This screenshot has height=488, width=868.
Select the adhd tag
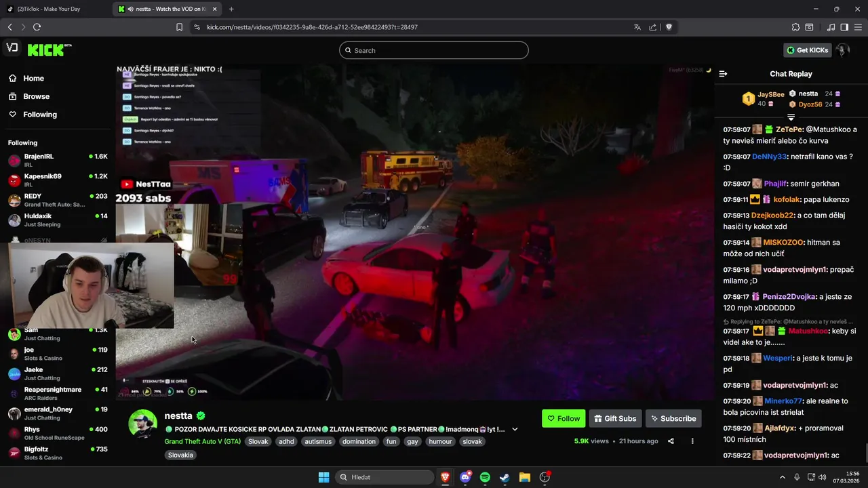(286, 441)
